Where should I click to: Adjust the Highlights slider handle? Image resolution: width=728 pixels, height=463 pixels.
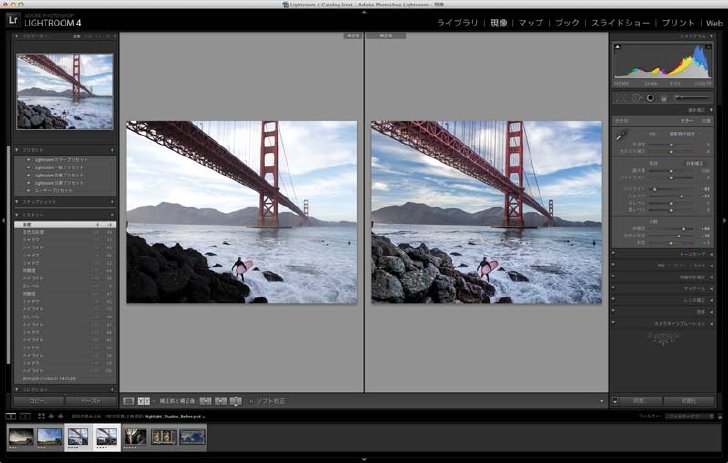[x=655, y=189]
